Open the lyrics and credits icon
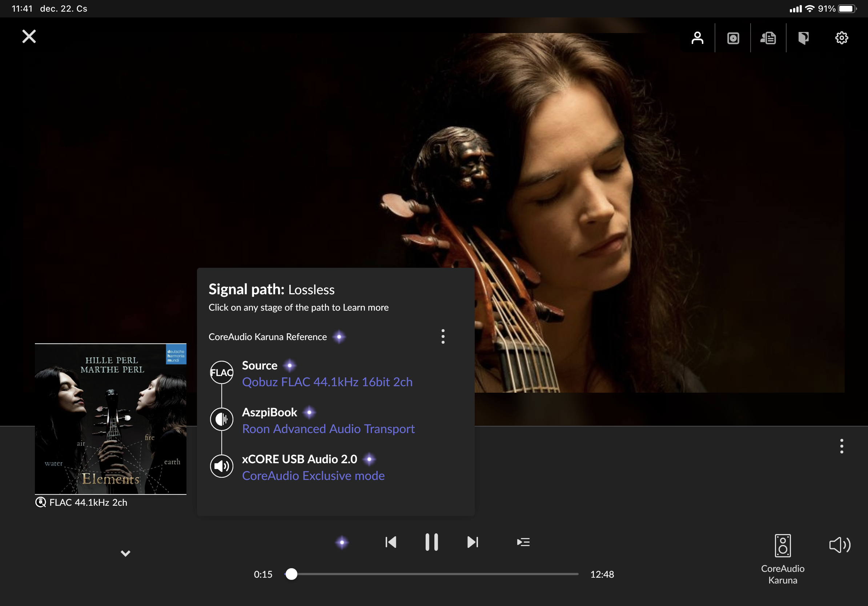The height and width of the screenshot is (606, 868). (768, 38)
